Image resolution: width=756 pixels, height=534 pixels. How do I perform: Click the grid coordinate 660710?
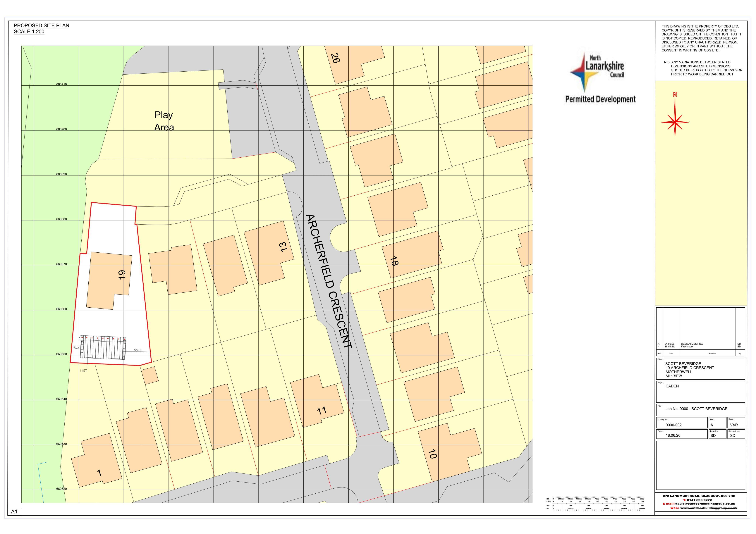[61, 84]
